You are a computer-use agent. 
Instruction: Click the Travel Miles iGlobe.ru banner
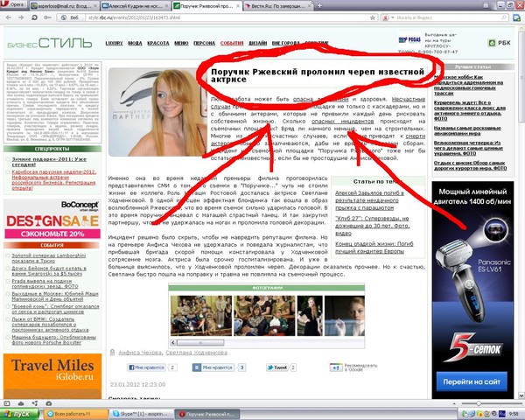point(52,376)
